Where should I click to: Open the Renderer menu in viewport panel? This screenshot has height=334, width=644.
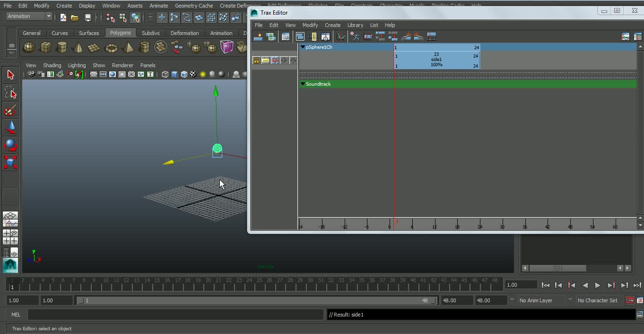coord(122,65)
